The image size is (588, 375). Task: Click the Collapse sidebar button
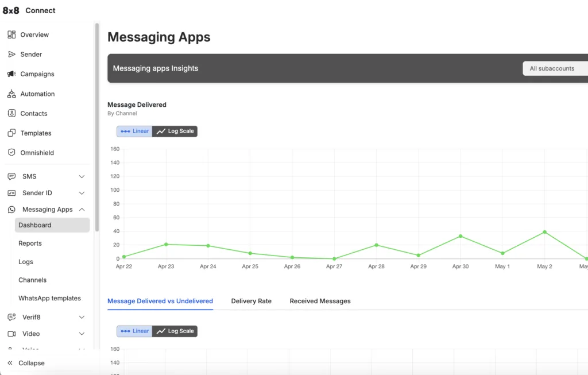(x=26, y=363)
